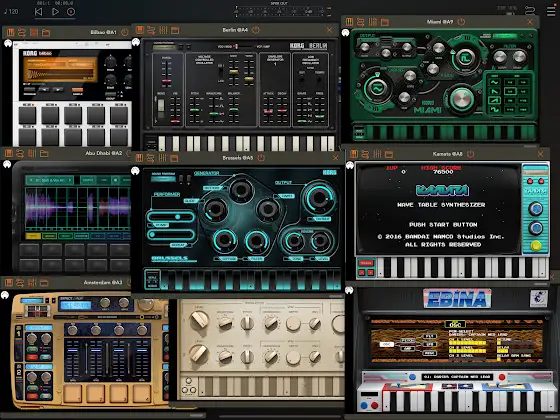Click the large Output knob in Brussels

tap(319, 199)
